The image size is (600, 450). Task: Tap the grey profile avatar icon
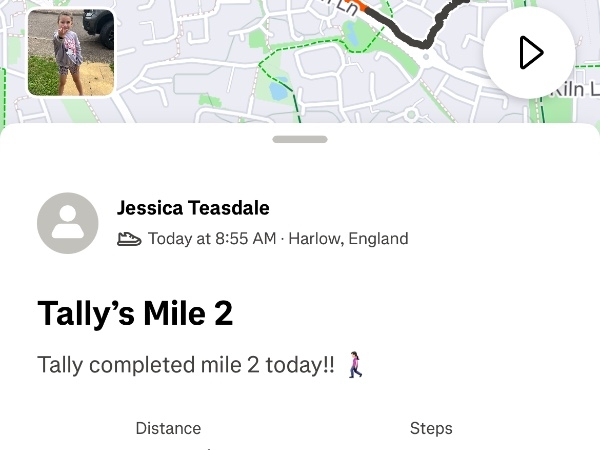coord(67,223)
